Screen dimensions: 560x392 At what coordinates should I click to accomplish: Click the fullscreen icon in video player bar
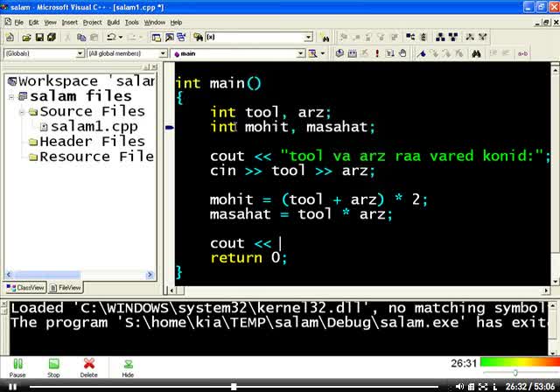tap(483, 386)
